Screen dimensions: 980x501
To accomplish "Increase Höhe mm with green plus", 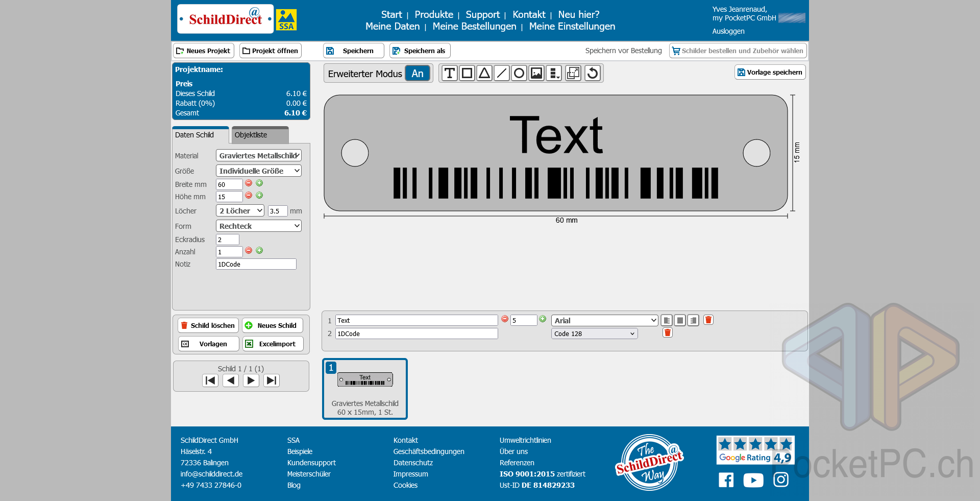I will pyautogui.click(x=259, y=195).
